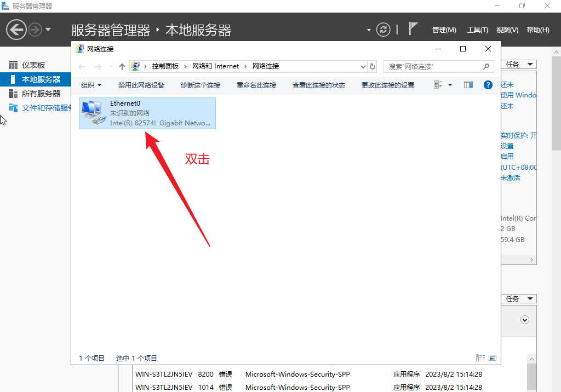561x392 pixels.
Task: Click the 网络连接 window title icon
Action: pos(80,49)
